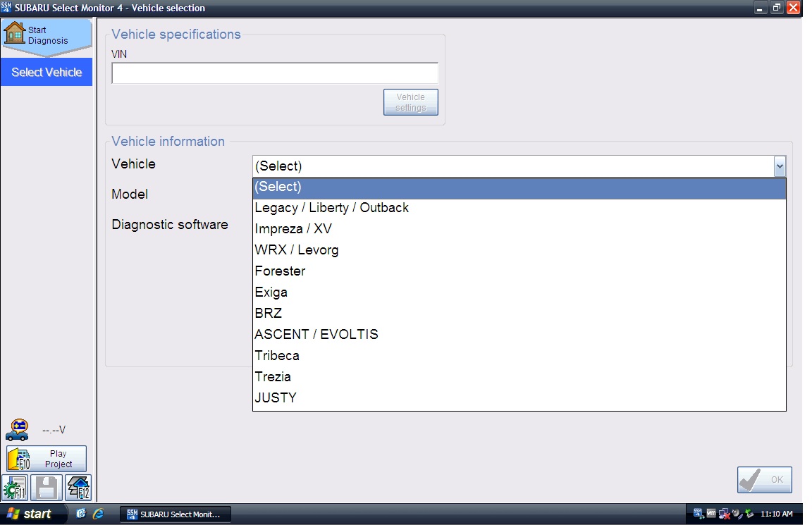Open the Windows start menu

33,514
